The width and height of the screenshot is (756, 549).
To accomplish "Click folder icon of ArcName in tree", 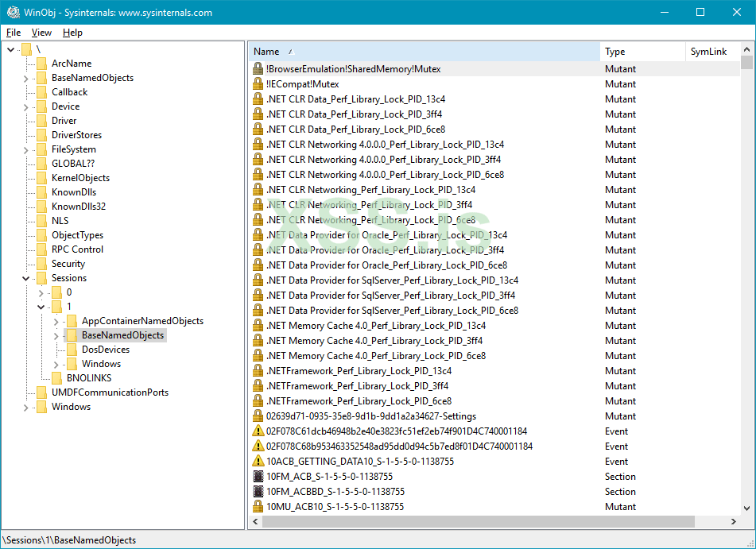I will (42, 64).
